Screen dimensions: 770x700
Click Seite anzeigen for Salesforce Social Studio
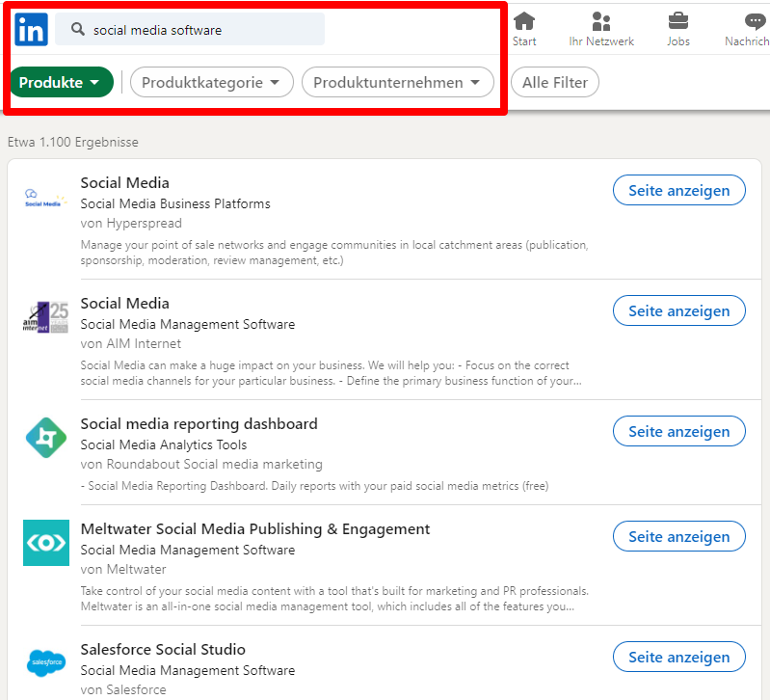tap(679, 657)
